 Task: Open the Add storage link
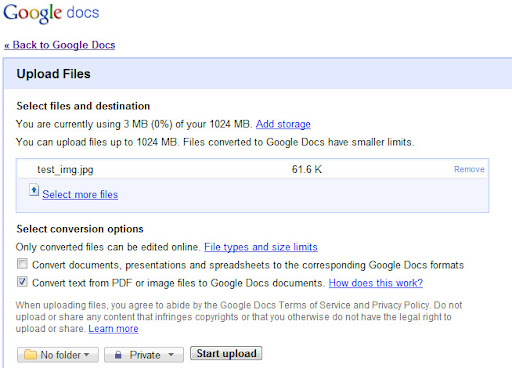tap(283, 124)
